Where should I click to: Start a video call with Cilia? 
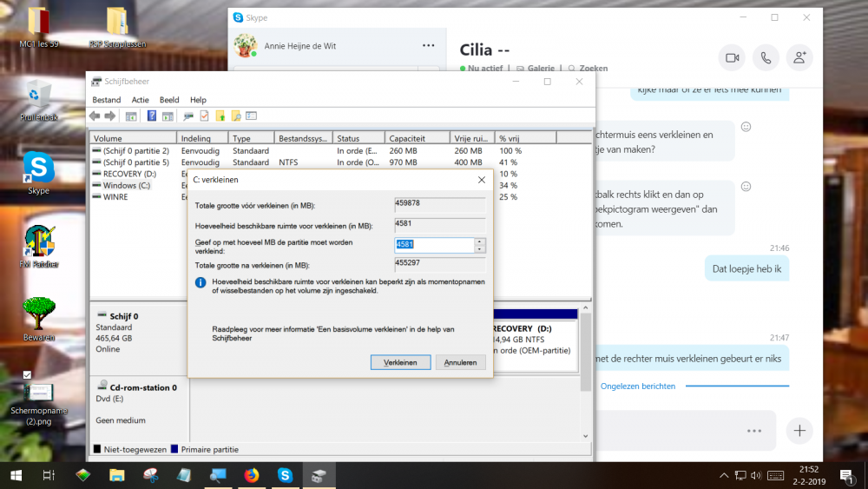click(x=732, y=57)
